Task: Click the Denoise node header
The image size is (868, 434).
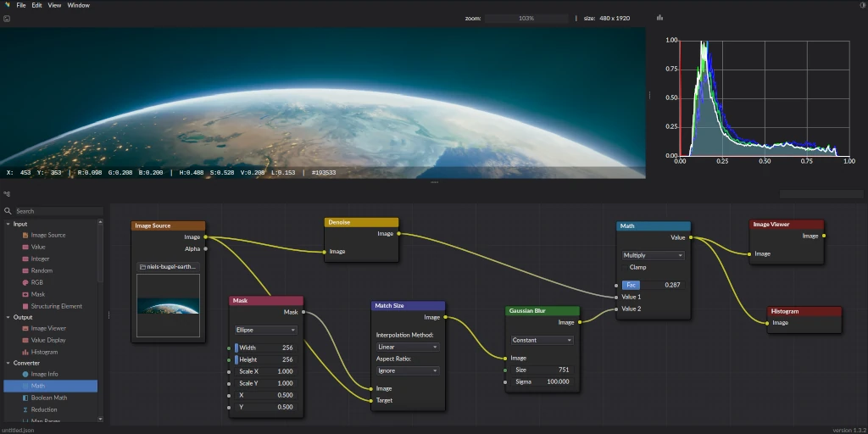Action: pos(361,222)
